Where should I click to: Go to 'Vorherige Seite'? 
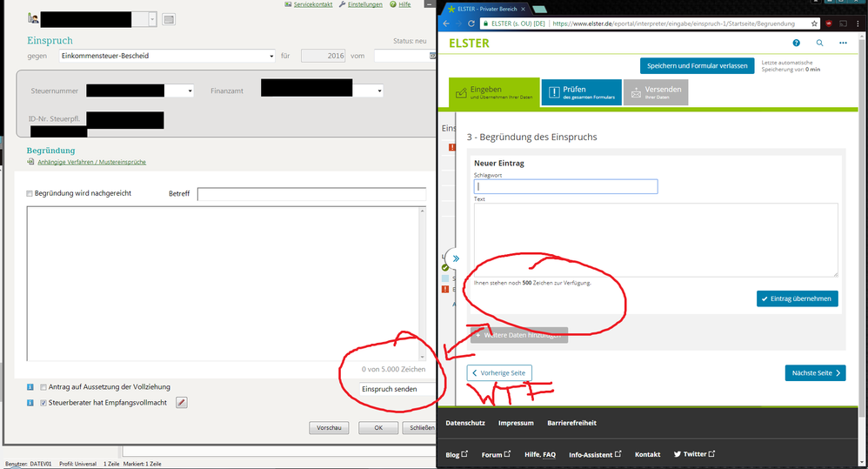pyautogui.click(x=499, y=373)
